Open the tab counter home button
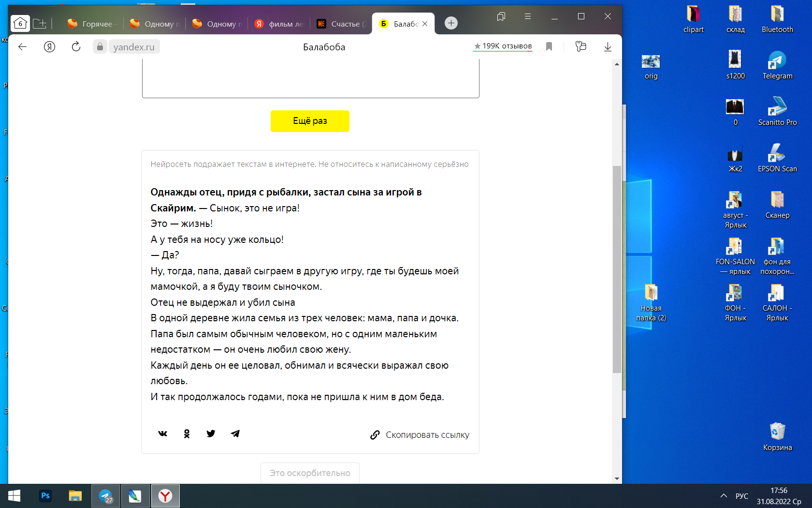812x508 pixels. click(20, 23)
